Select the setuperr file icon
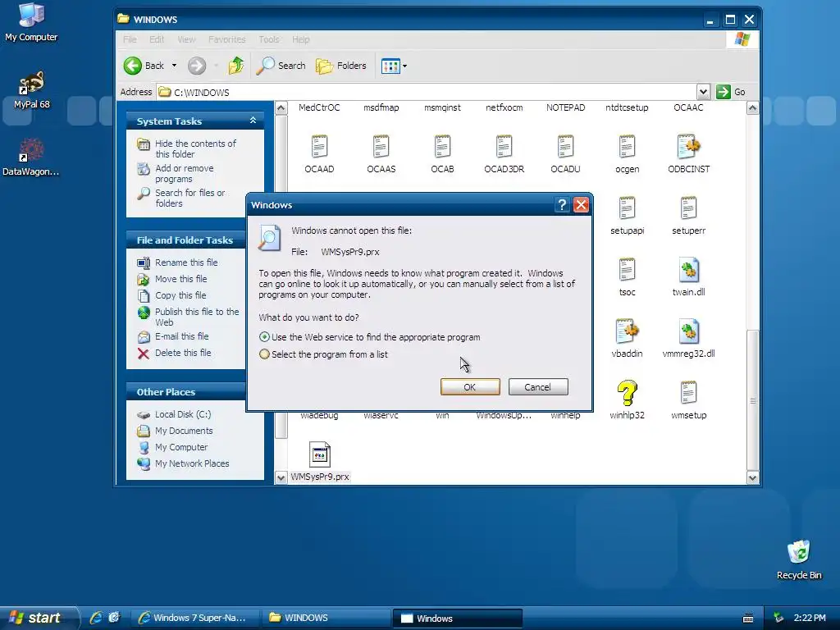This screenshot has width=840, height=630. pos(689,208)
